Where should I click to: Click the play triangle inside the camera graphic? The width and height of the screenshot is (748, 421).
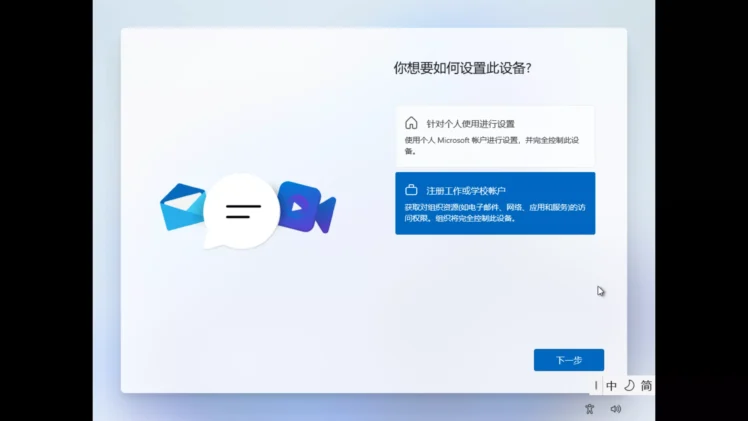click(x=297, y=208)
